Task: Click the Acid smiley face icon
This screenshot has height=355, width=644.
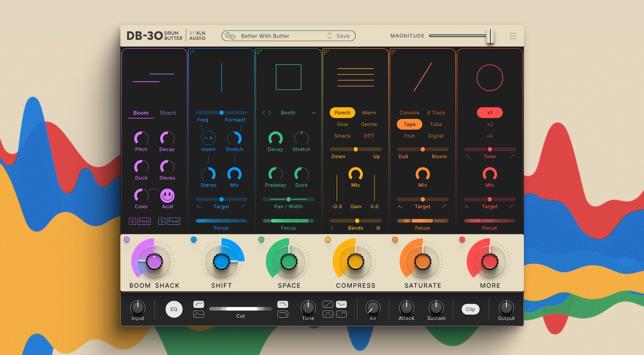Action: 167,195
